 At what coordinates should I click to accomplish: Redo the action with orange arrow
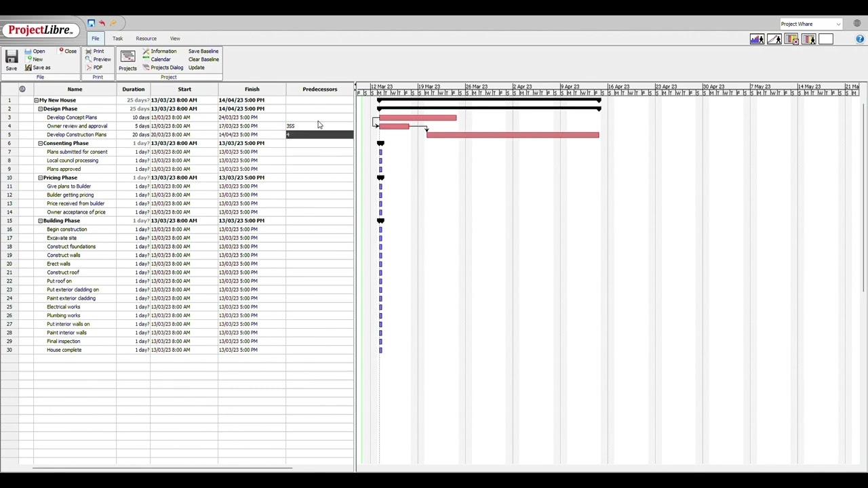[x=113, y=24]
